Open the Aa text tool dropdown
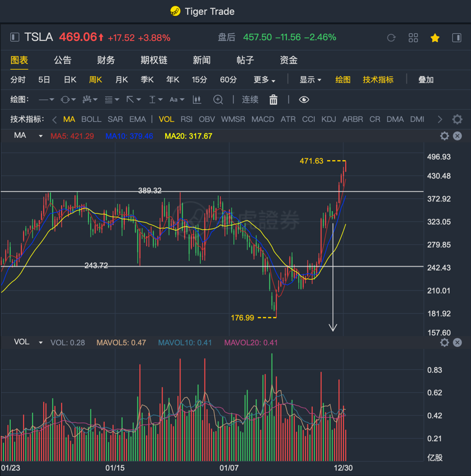 point(177,100)
